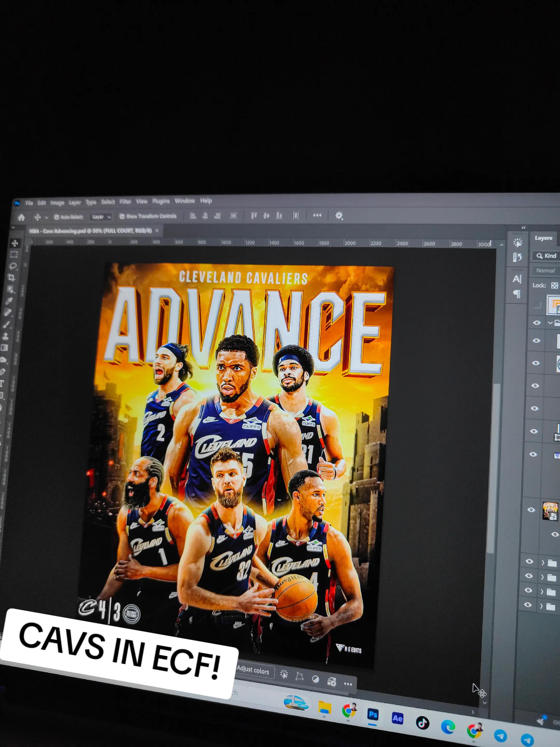This screenshot has height=747, width=560.
Task: Open After Effects from the Windows taskbar
Action: [x=397, y=718]
